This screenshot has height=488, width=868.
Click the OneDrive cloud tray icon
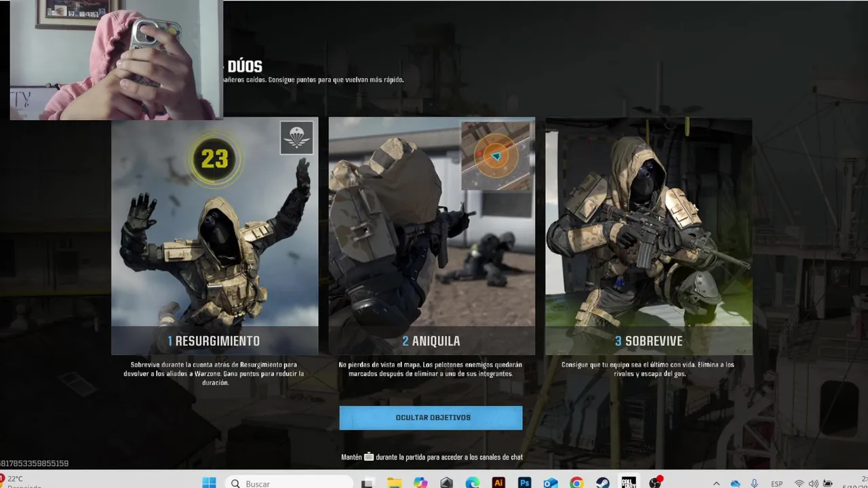pyautogui.click(x=736, y=484)
